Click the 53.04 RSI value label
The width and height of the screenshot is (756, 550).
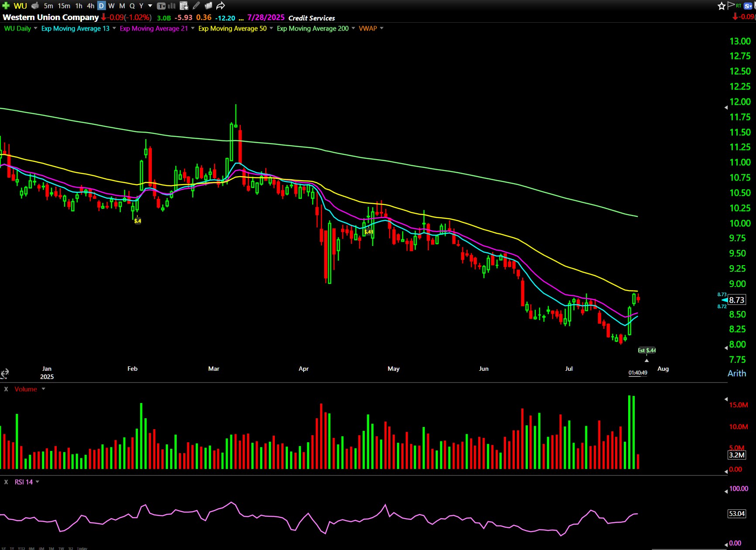(736, 513)
